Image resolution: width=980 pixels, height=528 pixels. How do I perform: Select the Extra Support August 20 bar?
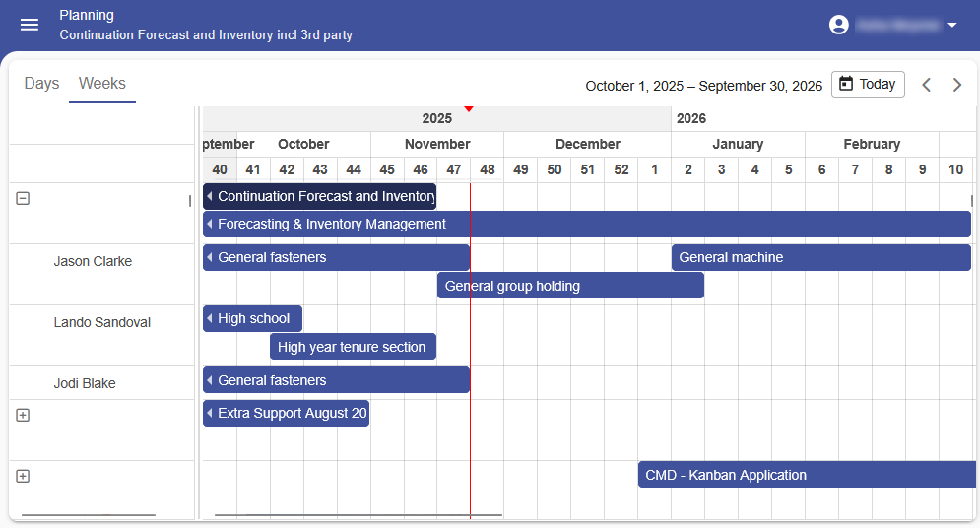point(287,413)
